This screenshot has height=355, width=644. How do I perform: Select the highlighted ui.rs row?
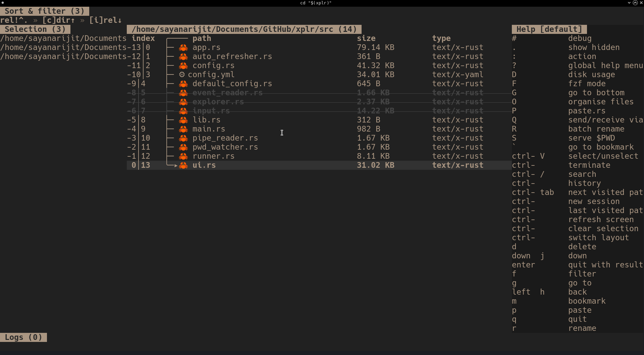click(302, 165)
